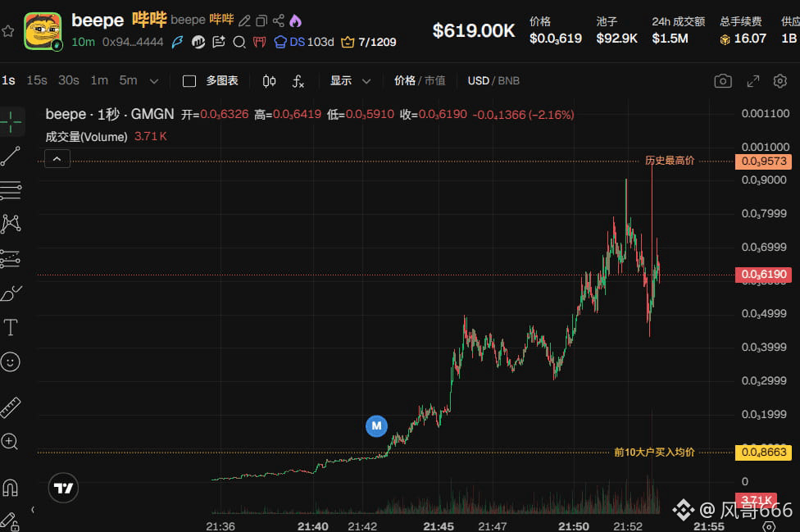Image resolution: width=800 pixels, height=532 pixels.
Task: Open the fx indicators menu
Action: click(298, 81)
